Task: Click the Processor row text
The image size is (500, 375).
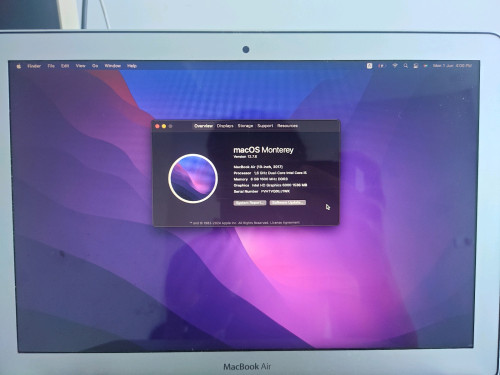Action: (270, 173)
